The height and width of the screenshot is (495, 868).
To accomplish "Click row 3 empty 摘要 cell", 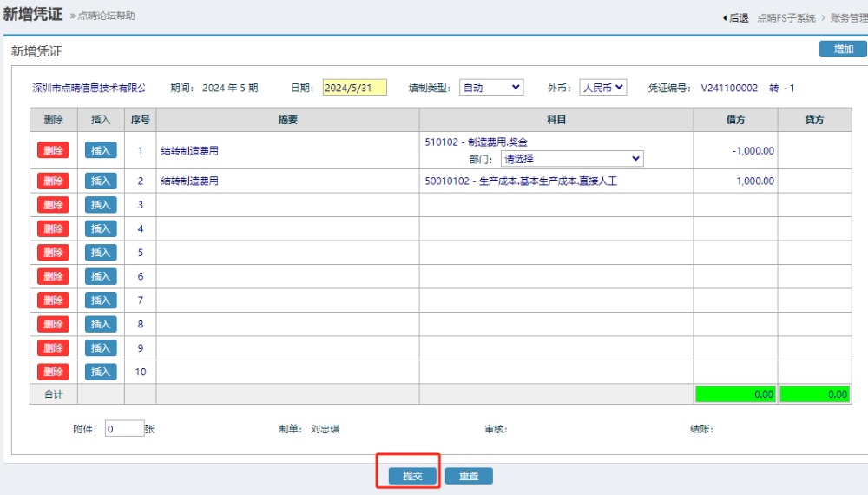I will pos(287,205).
